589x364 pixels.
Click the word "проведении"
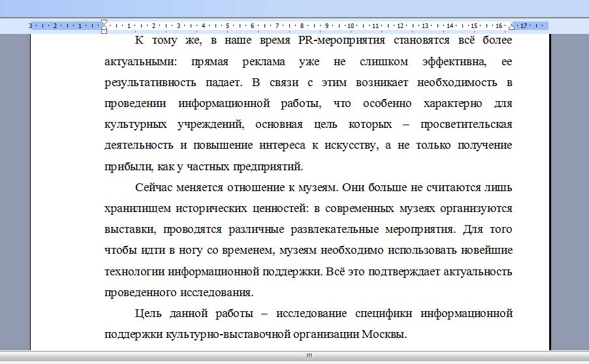tap(135, 104)
